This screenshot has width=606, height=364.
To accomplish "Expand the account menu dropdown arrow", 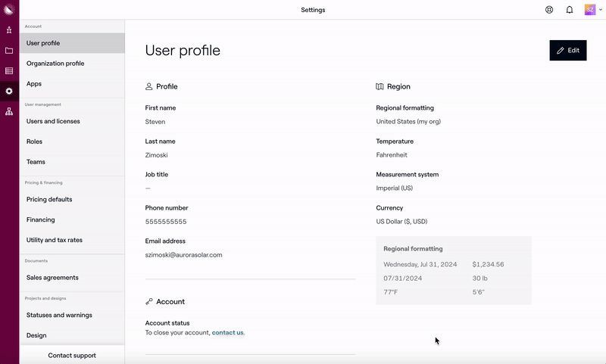I will tap(601, 10).
